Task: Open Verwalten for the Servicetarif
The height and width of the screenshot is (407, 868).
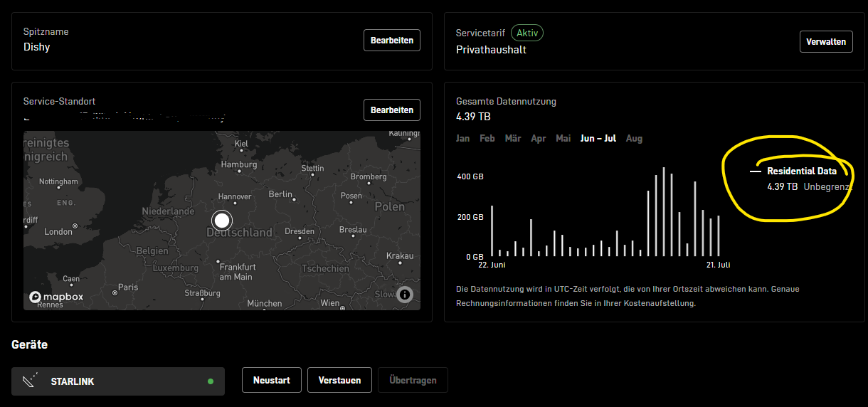Action: click(826, 42)
